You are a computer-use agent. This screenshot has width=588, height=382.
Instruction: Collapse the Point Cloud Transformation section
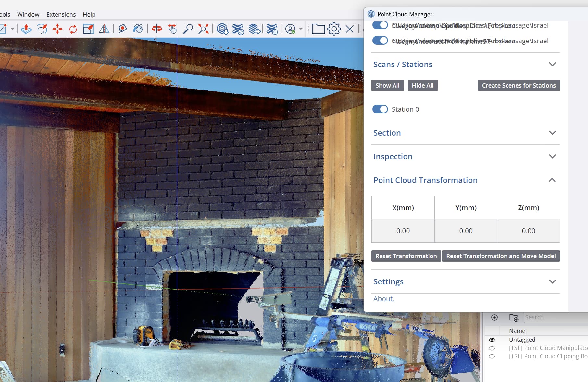[x=552, y=180]
